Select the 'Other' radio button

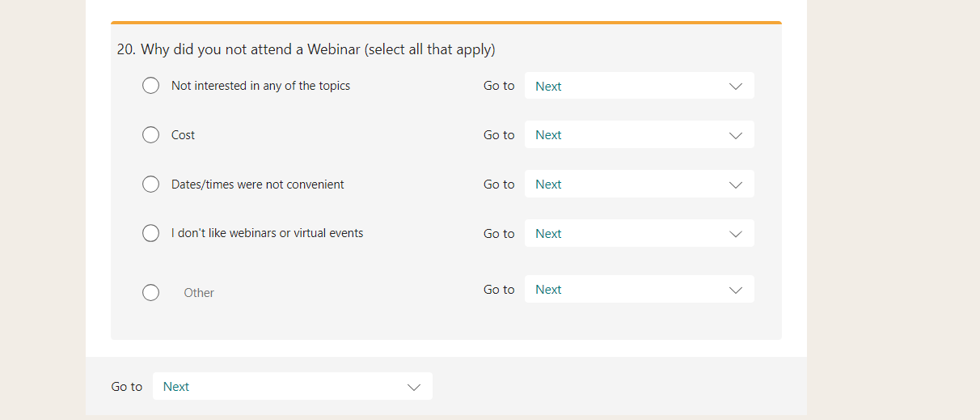(150, 292)
